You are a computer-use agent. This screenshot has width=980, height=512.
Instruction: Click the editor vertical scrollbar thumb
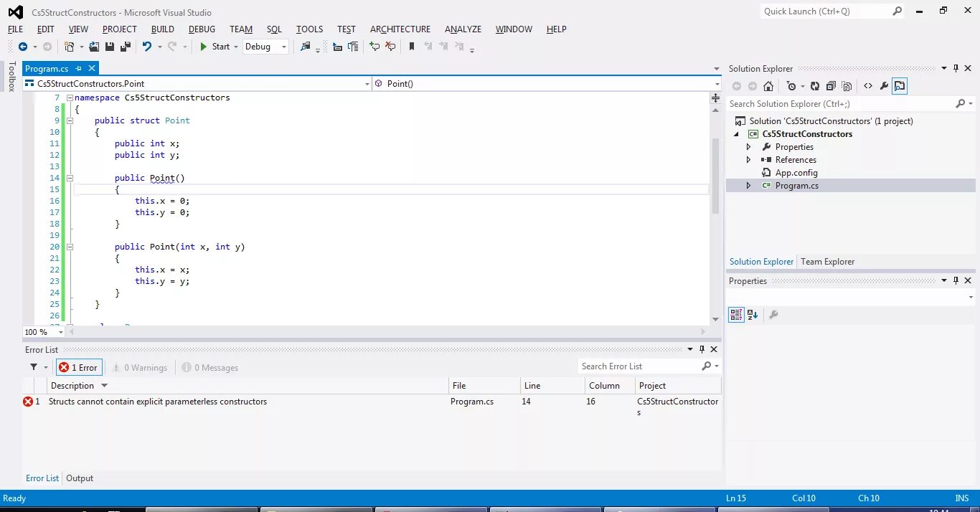[715, 176]
